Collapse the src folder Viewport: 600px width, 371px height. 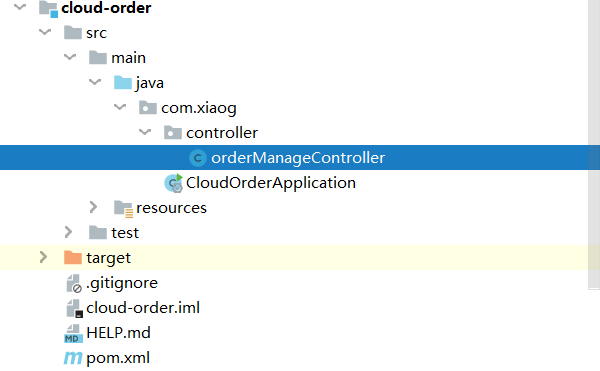(45, 32)
